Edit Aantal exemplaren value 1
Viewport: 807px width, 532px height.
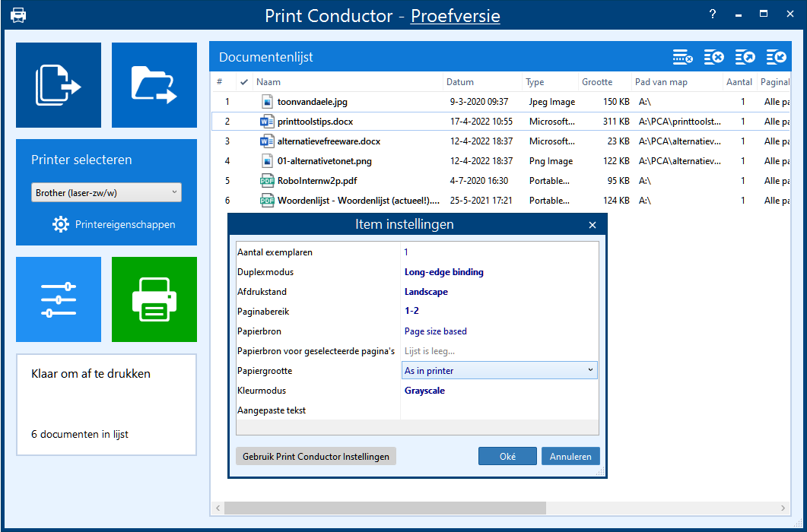[406, 252]
